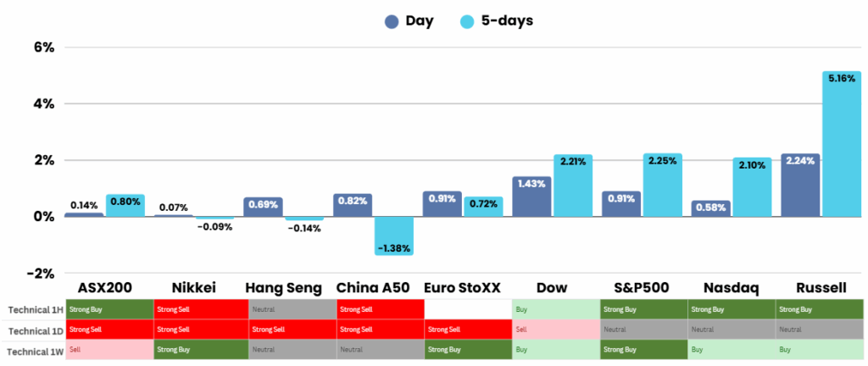Click the Nasdaq 2.10% five-day bar
Image resolution: width=868 pixels, height=366 pixels.
coord(752,187)
